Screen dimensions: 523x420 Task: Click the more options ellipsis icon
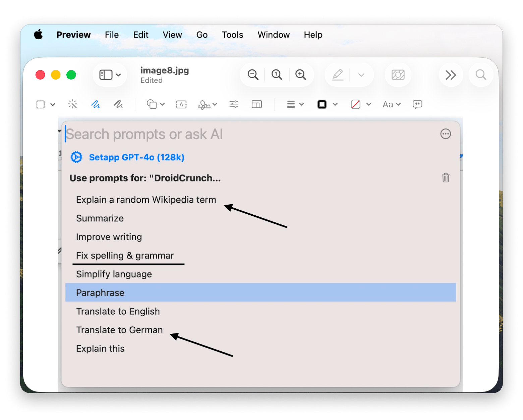tap(446, 134)
